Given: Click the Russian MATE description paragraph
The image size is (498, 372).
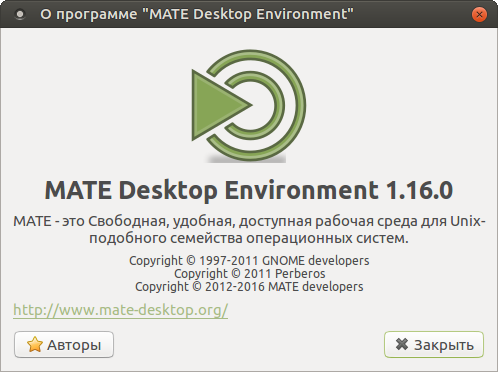Looking at the screenshot, I should [x=249, y=230].
